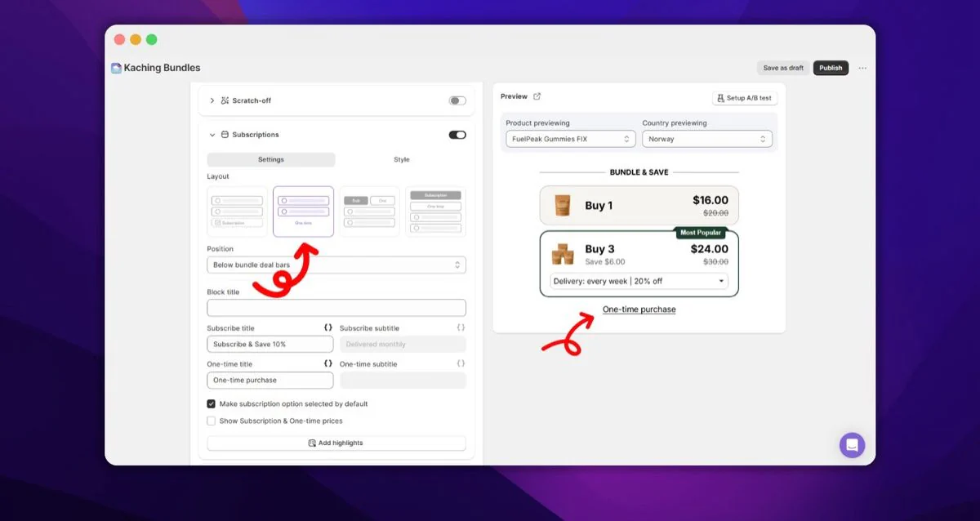This screenshot has height=521, width=980.
Task: Click the Subscribe title input field
Action: 270,344
